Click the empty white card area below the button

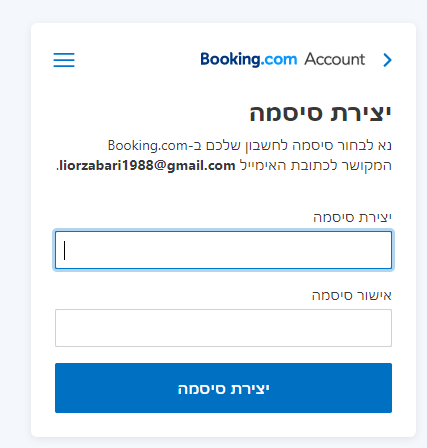click(x=223, y=425)
